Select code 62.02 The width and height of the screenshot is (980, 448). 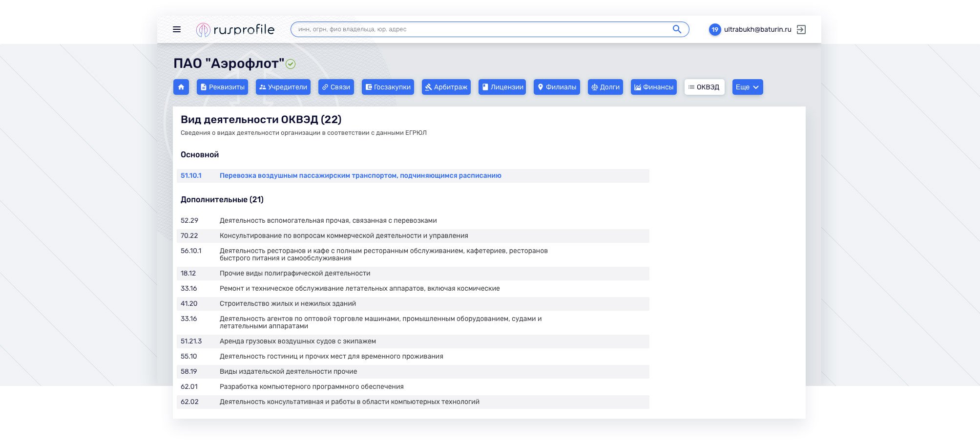point(190,402)
